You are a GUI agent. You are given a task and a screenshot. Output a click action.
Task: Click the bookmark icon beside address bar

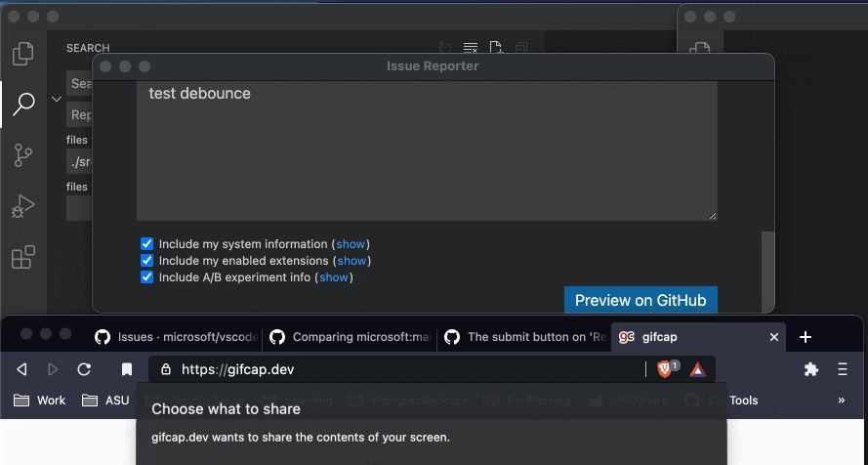pyautogui.click(x=127, y=369)
